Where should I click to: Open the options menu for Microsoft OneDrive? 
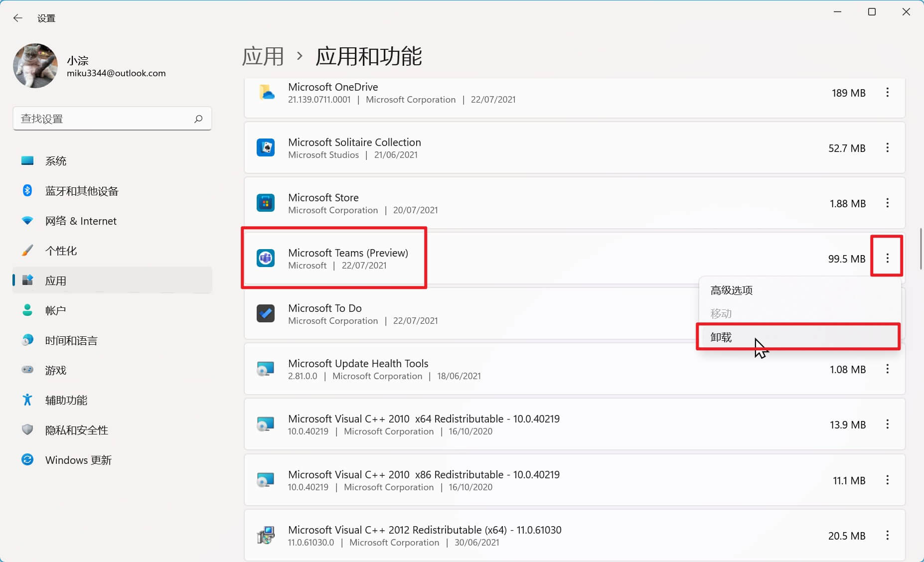coord(888,93)
